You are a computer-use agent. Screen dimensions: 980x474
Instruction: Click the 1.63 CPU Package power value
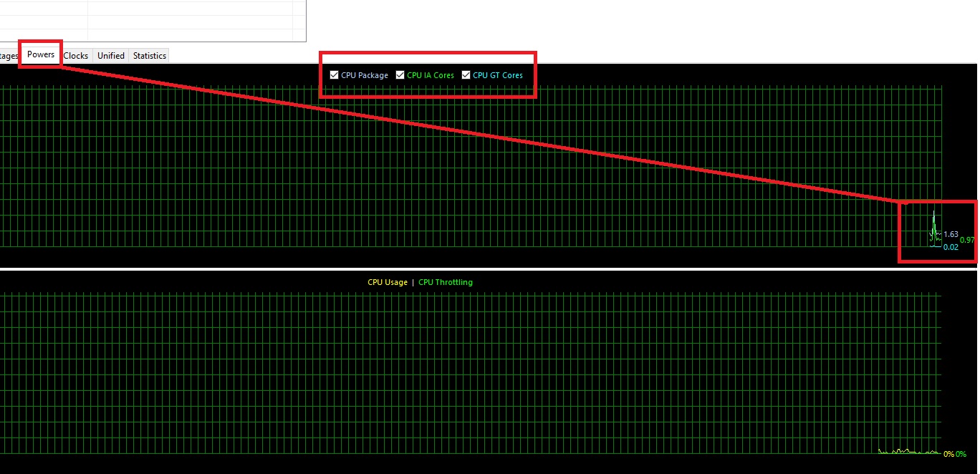coord(951,234)
